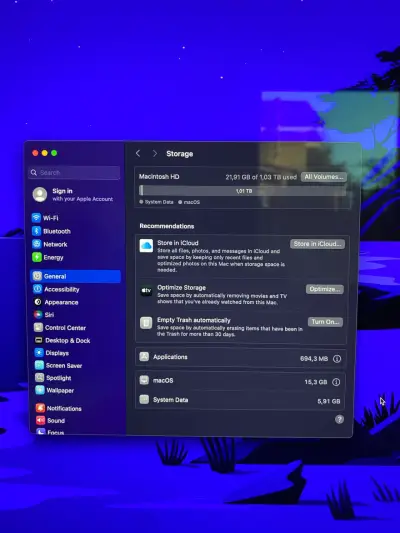
Task: Click the macOS row icon
Action: coord(144,380)
